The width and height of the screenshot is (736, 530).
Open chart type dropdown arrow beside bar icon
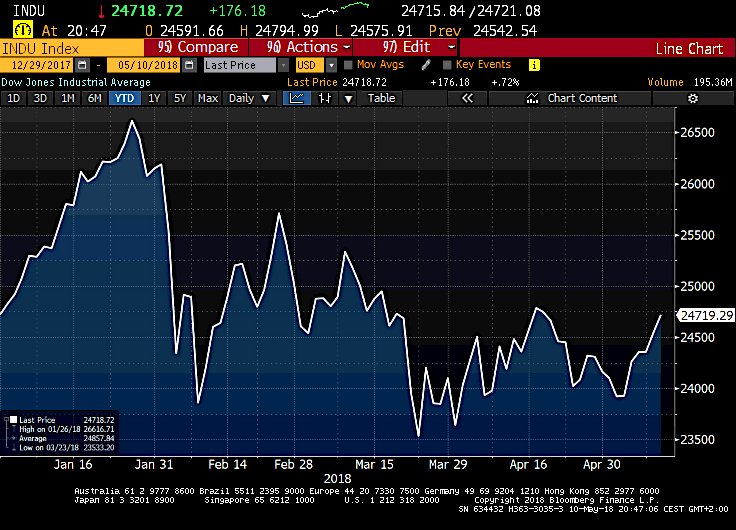348,99
